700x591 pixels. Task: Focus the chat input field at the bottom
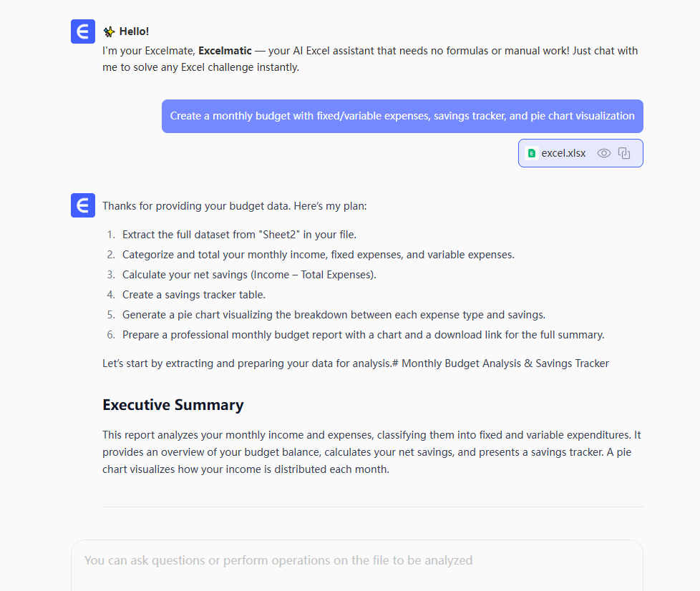(x=356, y=560)
